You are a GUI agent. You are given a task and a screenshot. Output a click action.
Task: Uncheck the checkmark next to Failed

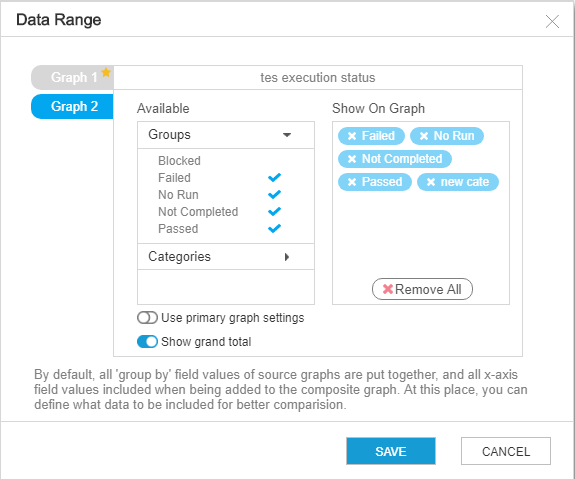click(274, 178)
